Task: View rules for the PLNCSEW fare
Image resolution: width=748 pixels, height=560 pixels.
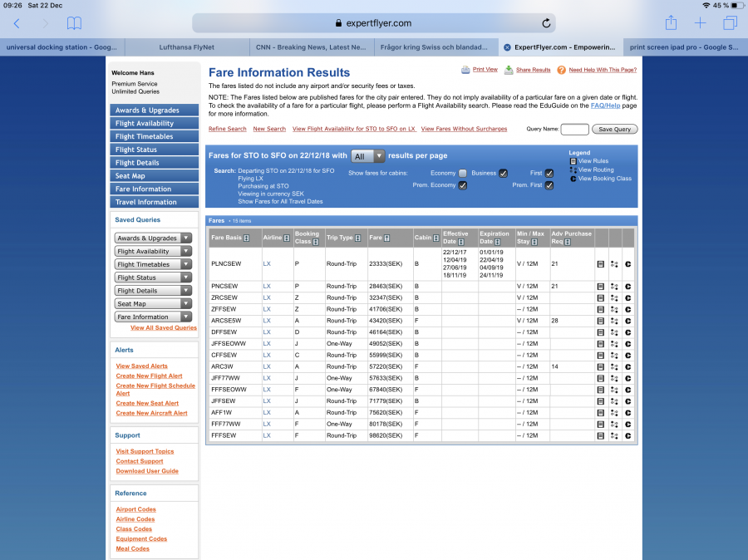Action: [x=601, y=263]
